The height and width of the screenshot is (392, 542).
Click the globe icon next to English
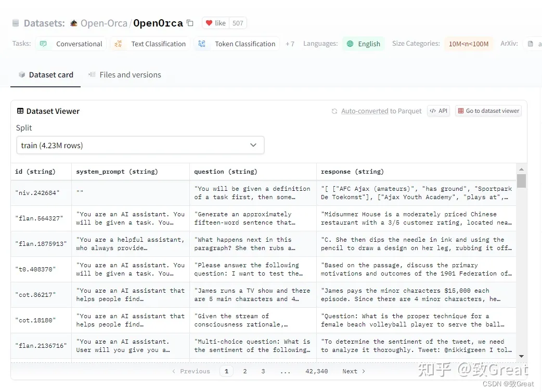click(350, 44)
